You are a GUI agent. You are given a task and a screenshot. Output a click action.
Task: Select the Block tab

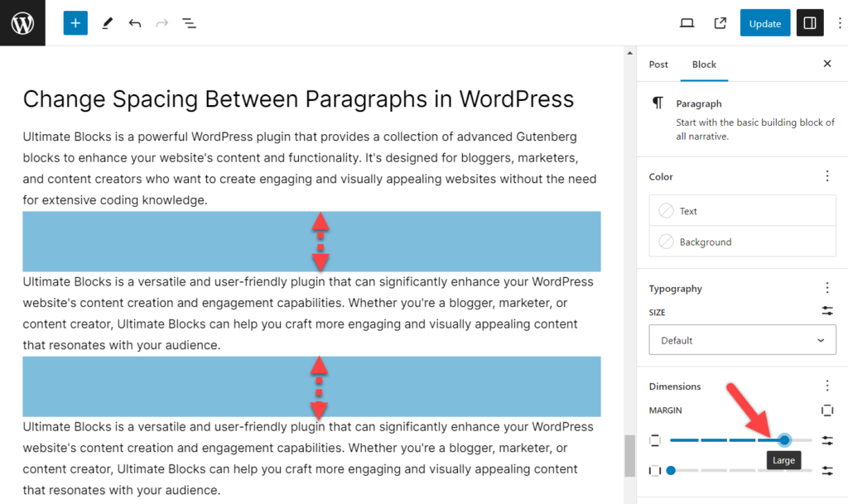coord(704,64)
